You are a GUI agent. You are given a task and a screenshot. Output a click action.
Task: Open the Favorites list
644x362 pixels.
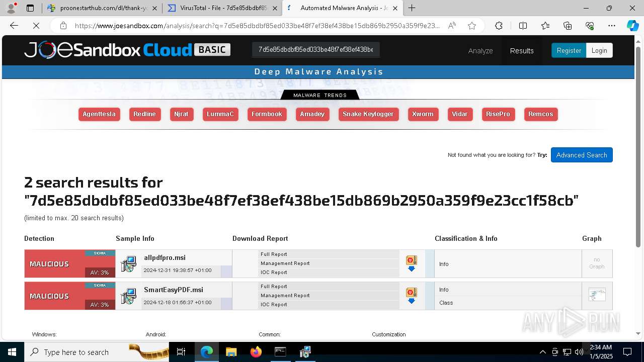tap(545, 26)
